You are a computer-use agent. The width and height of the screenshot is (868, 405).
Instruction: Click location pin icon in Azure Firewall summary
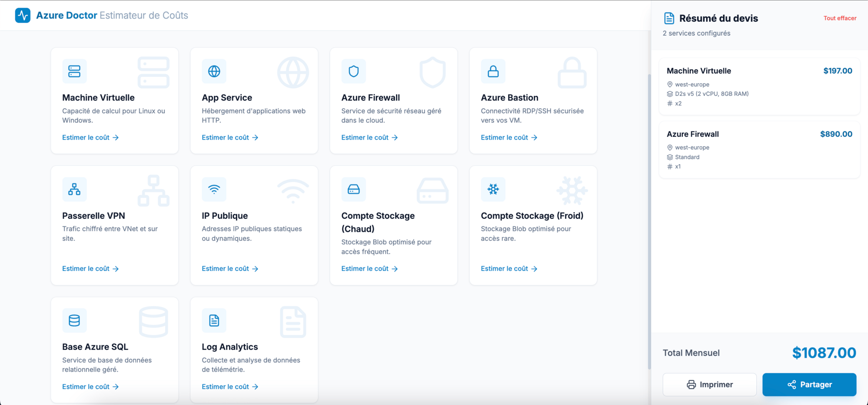pyautogui.click(x=670, y=148)
